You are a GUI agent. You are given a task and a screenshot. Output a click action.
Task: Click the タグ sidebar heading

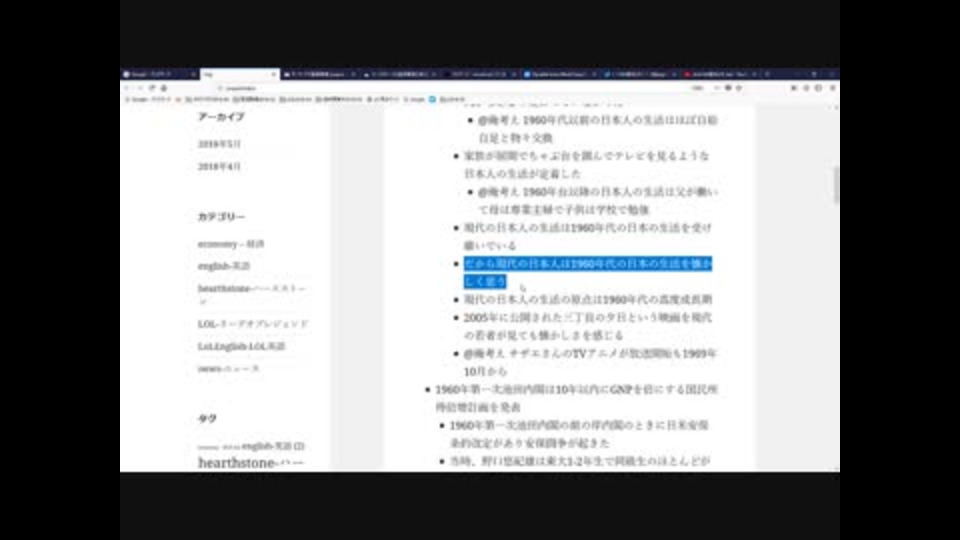coord(207,419)
